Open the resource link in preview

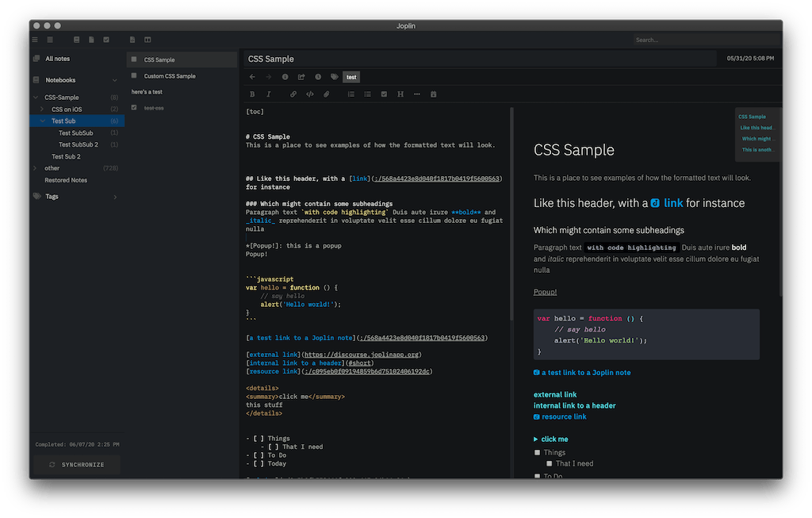click(564, 416)
